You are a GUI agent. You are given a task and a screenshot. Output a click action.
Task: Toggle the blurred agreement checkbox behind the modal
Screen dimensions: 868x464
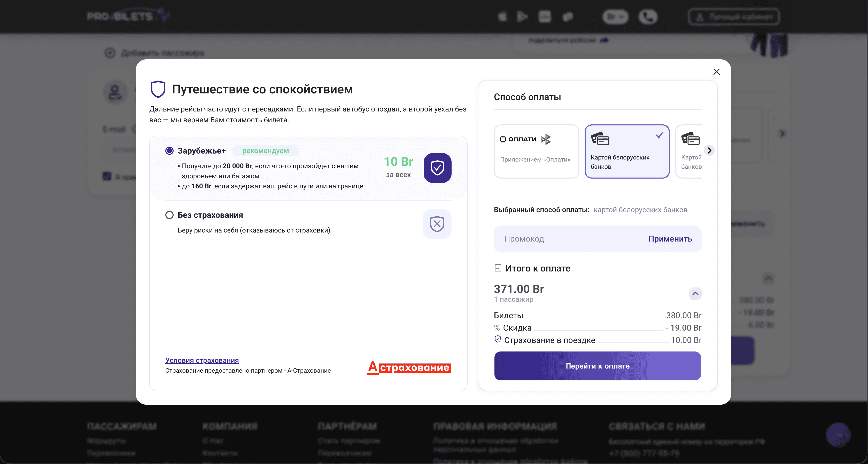pyautogui.click(x=107, y=176)
